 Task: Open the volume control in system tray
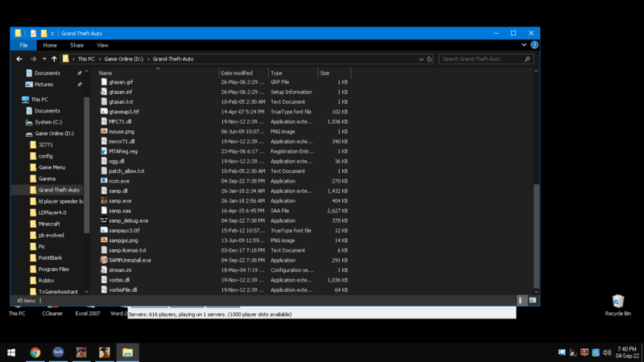[607, 352]
